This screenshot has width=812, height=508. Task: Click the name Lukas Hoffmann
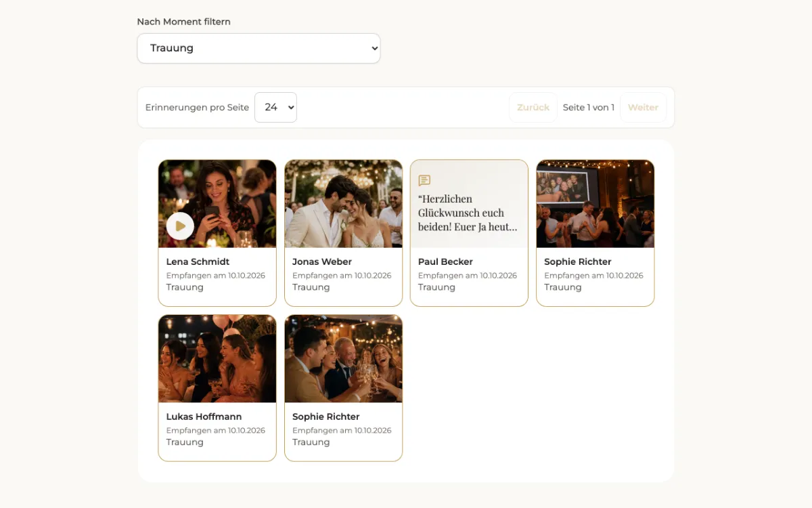pyautogui.click(x=204, y=417)
